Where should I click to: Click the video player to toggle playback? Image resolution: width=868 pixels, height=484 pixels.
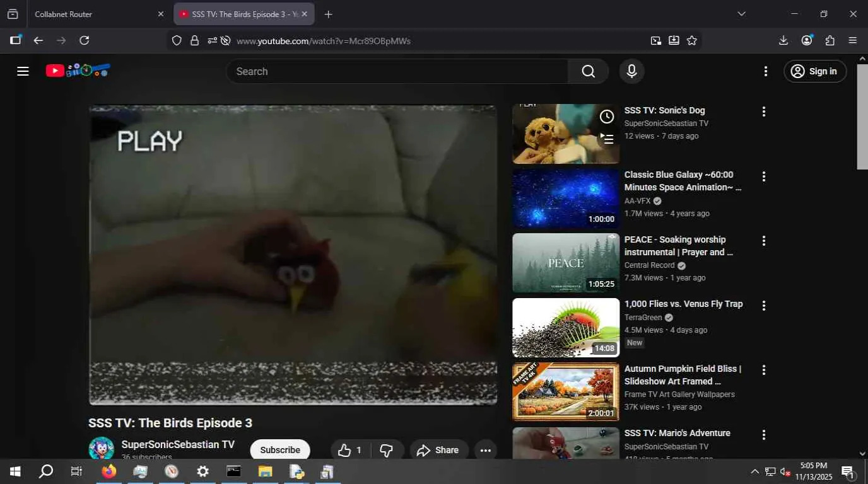pyautogui.click(x=293, y=255)
